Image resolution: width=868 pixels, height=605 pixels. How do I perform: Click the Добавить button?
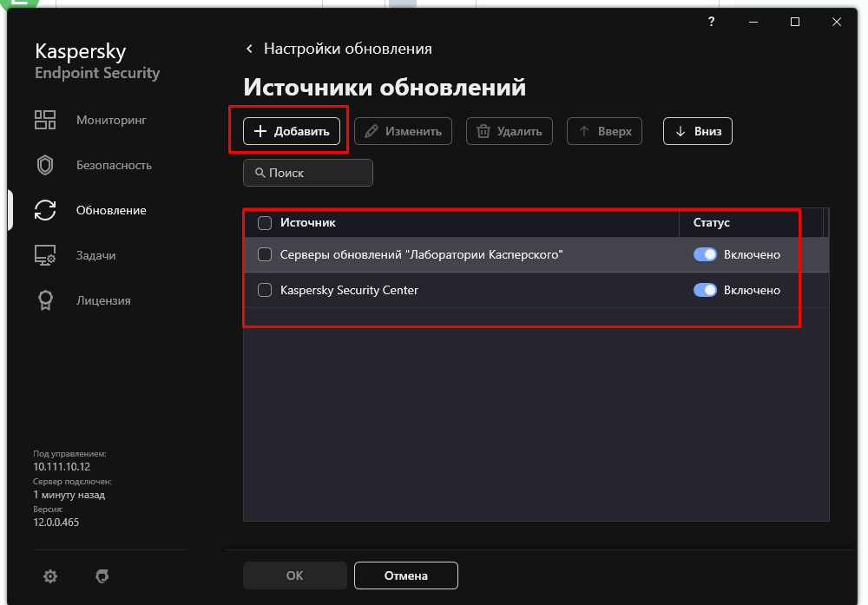coord(292,131)
